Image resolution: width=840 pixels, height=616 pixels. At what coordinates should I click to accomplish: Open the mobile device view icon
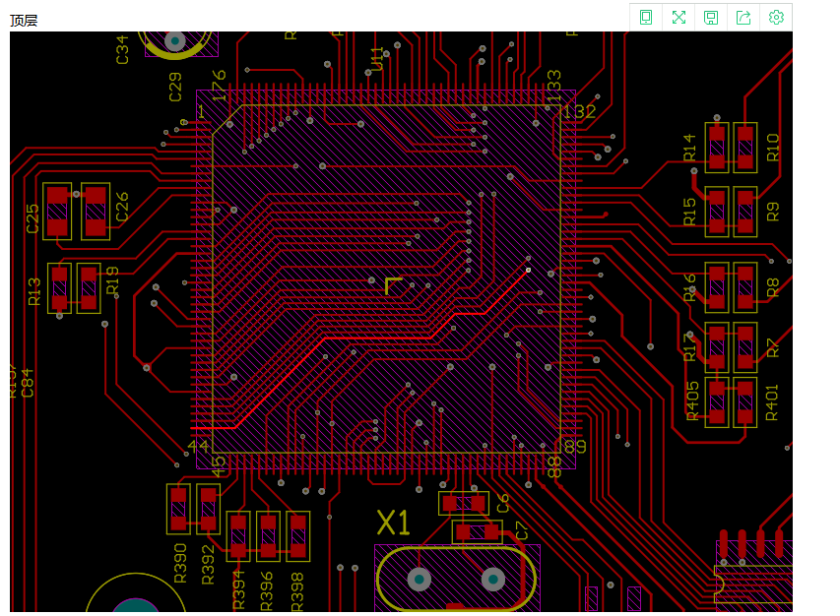pyautogui.click(x=646, y=18)
